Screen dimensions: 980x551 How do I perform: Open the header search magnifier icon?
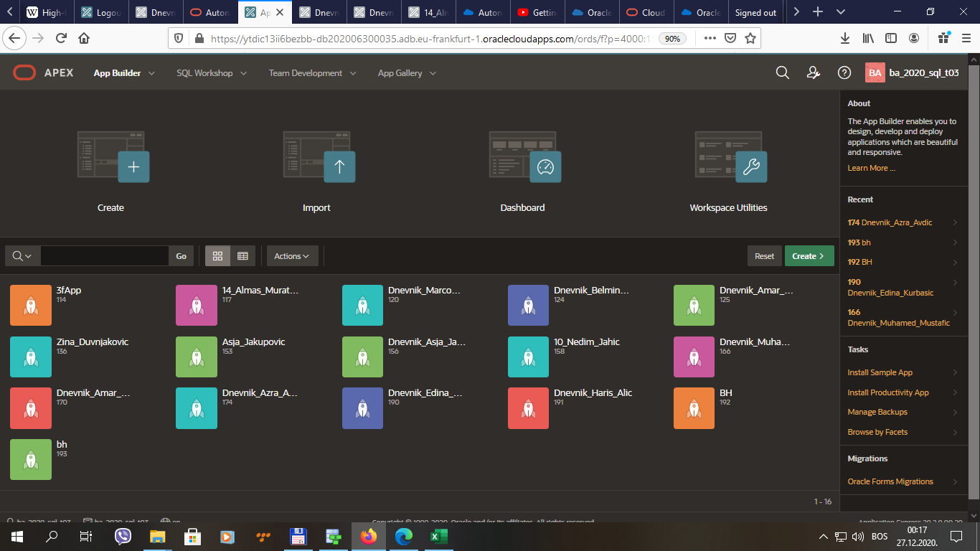tap(783, 72)
